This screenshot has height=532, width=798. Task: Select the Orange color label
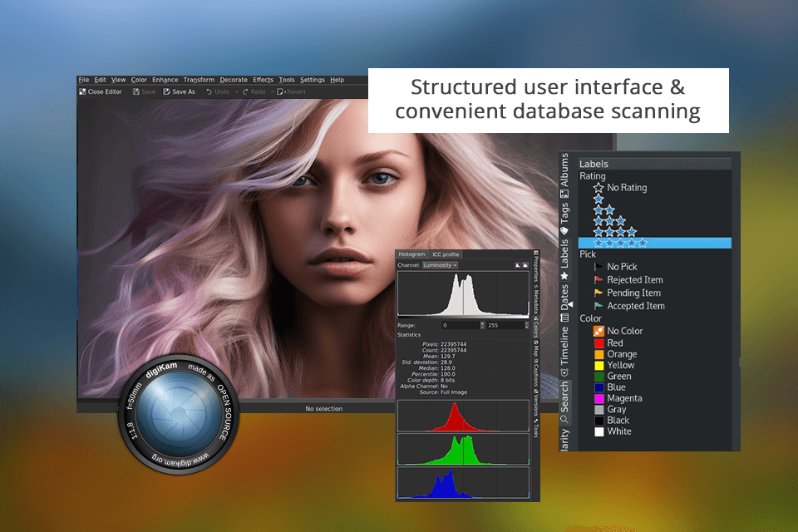click(615, 354)
